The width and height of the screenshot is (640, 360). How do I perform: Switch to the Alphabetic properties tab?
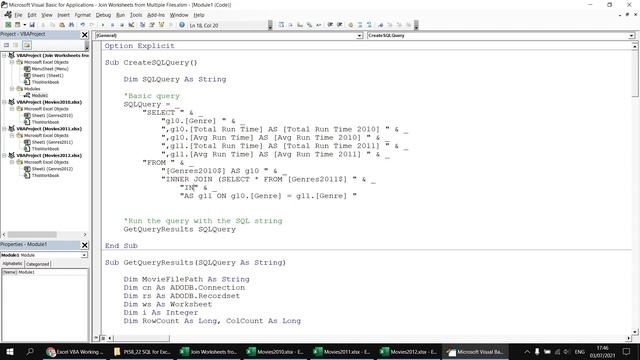coord(13,264)
